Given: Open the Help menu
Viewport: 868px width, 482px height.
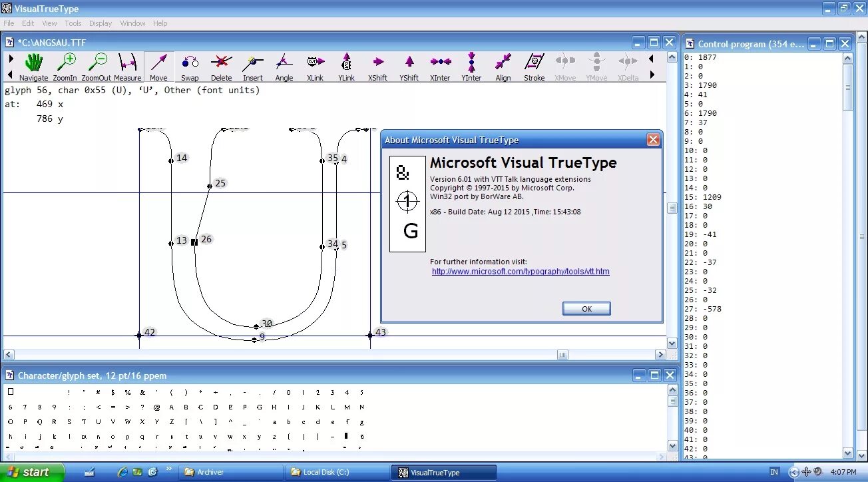Looking at the screenshot, I should [x=160, y=23].
